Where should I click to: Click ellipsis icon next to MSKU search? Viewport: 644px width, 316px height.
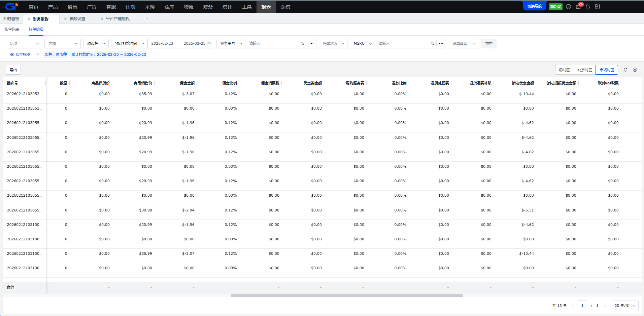(441, 44)
